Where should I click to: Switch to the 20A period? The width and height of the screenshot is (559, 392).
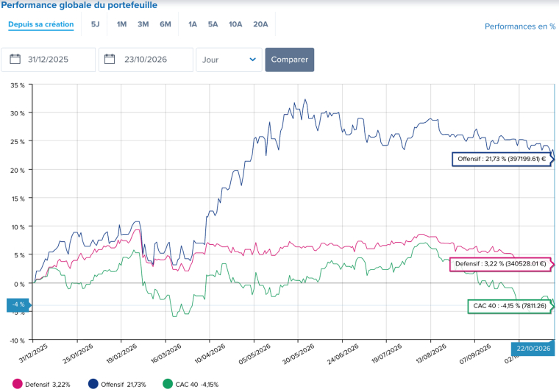260,24
